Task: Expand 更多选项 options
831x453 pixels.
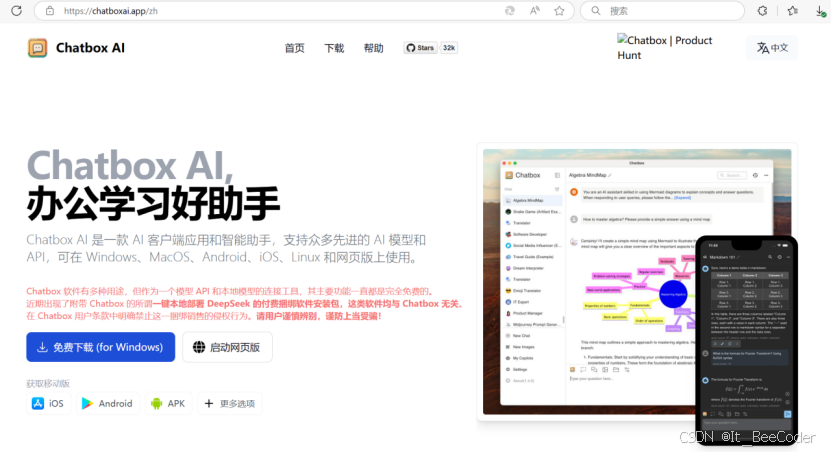Action: click(x=230, y=404)
